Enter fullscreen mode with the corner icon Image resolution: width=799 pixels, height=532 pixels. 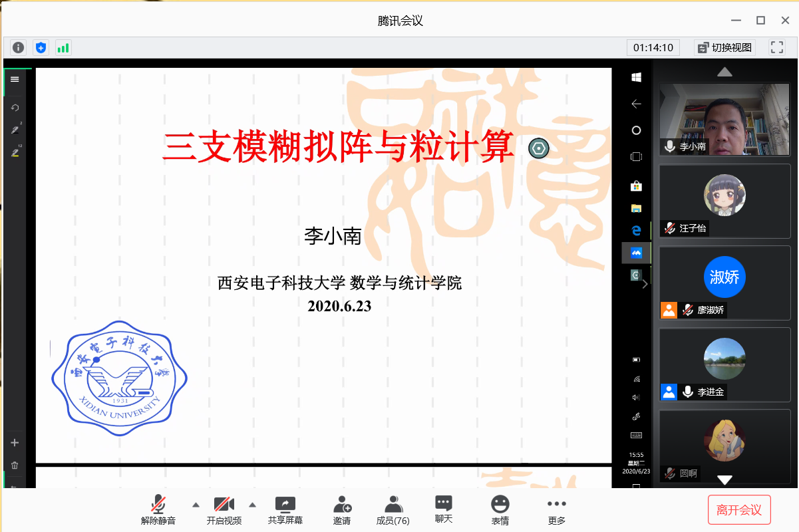pos(776,47)
